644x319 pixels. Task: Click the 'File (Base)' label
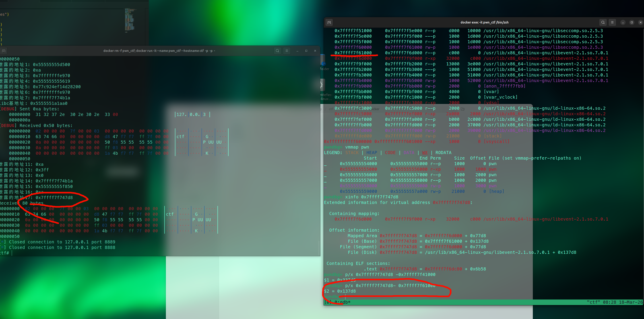(362, 241)
